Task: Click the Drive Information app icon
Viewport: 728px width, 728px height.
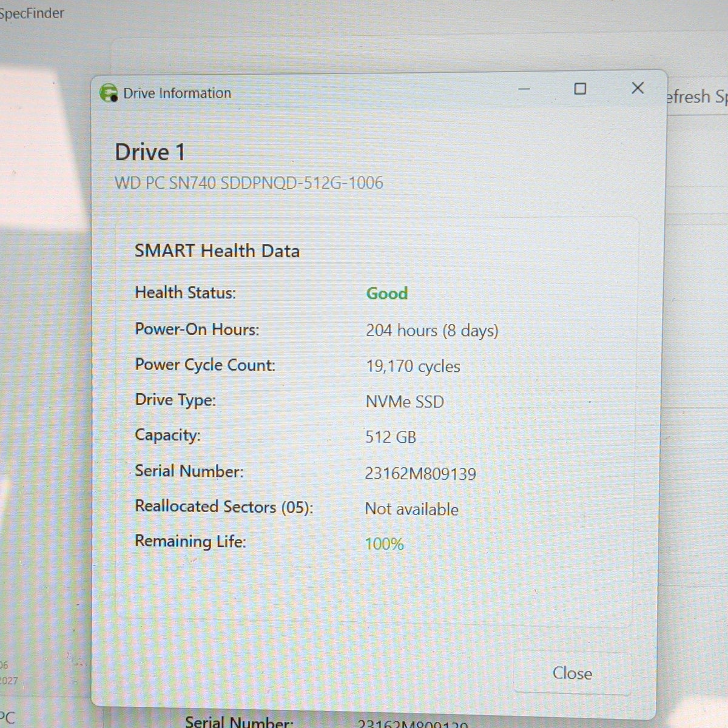Action: [109, 93]
